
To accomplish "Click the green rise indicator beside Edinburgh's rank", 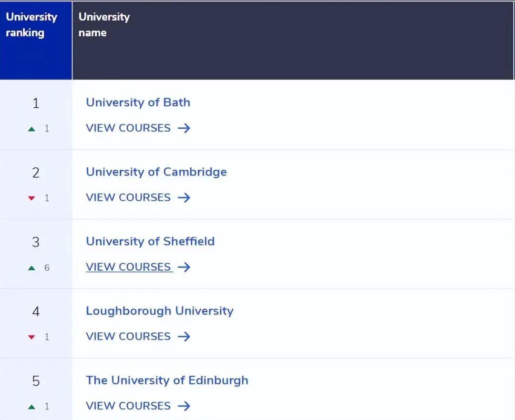I will [x=31, y=406].
